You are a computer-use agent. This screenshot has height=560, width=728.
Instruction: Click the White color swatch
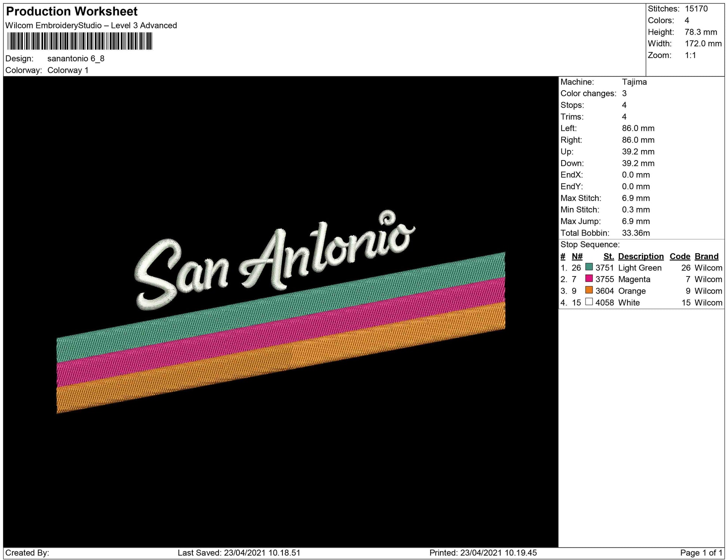[x=589, y=302]
